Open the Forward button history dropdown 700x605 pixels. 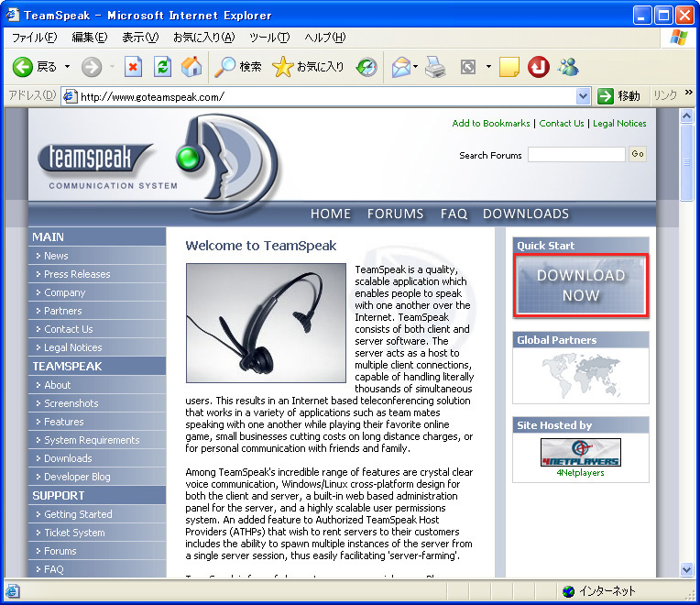(112, 67)
